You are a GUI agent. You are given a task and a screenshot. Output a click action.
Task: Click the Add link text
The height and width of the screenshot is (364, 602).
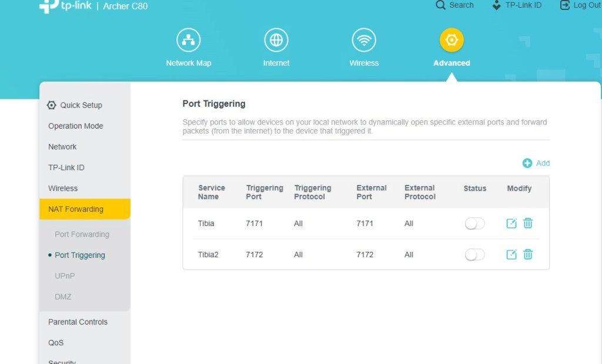point(543,163)
